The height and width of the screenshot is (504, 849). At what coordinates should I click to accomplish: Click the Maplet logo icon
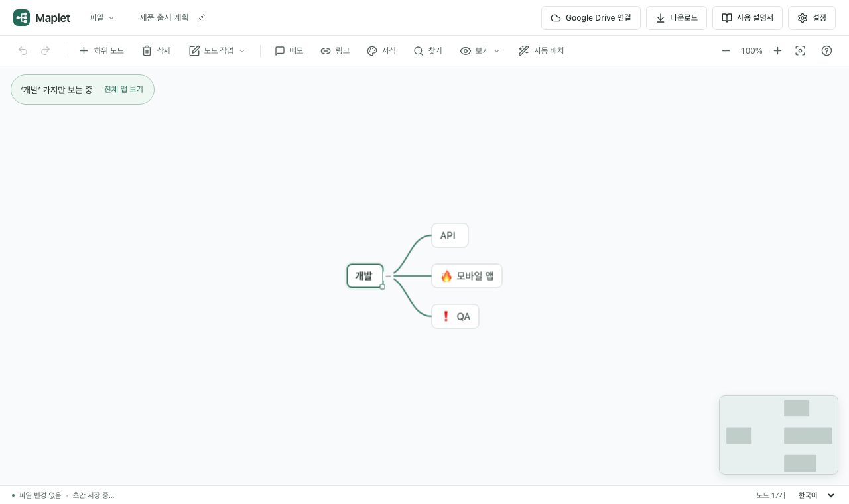(21, 18)
